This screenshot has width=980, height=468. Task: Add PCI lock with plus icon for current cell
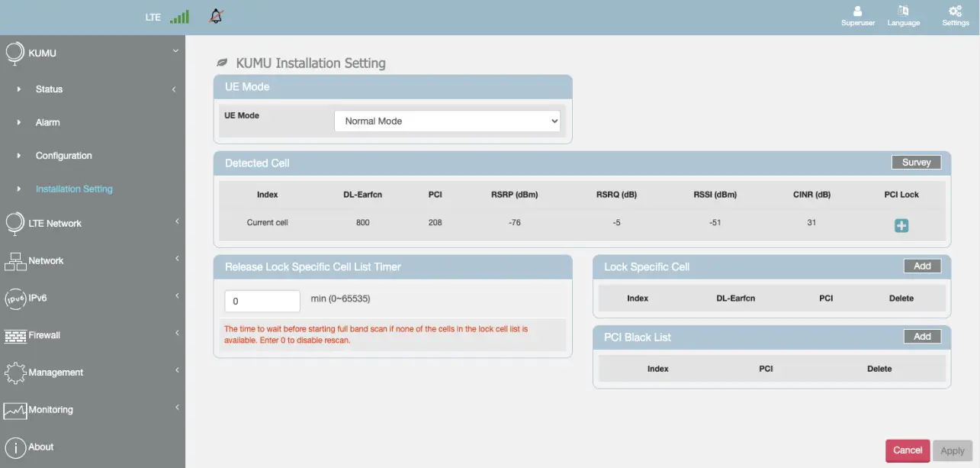[x=901, y=225]
